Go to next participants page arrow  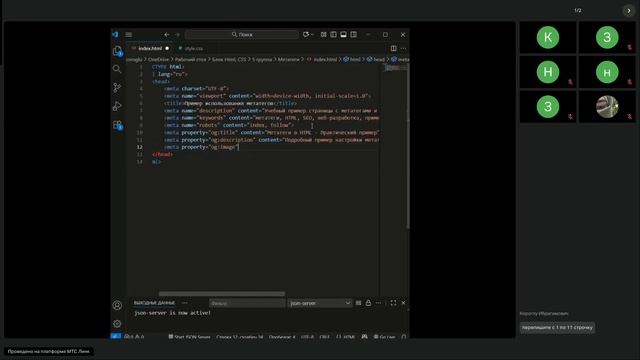coord(629,11)
